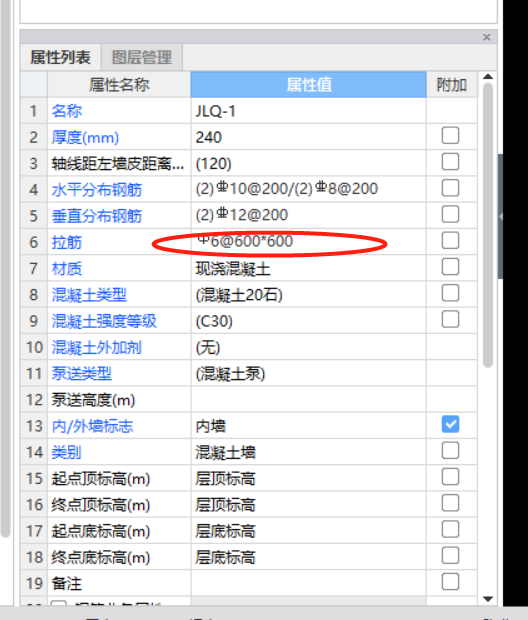Click the 混凝土强度等级 property label
The height and width of the screenshot is (620, 528).
click(x=104, y=321)
